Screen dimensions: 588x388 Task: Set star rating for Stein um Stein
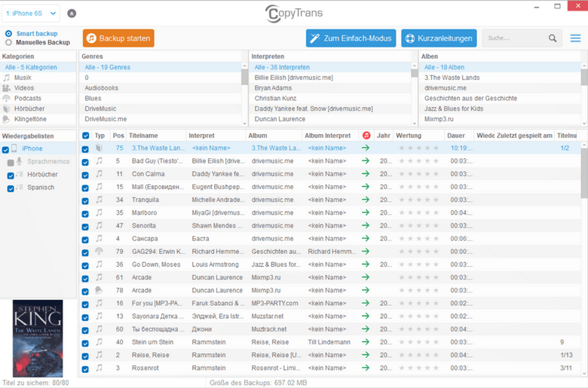(418, 342)
